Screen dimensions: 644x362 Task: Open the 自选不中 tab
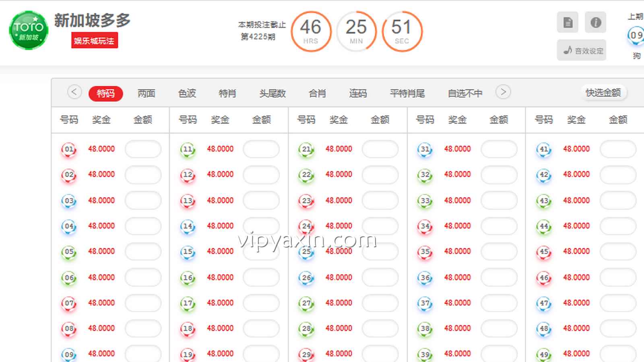coord(465,93)
